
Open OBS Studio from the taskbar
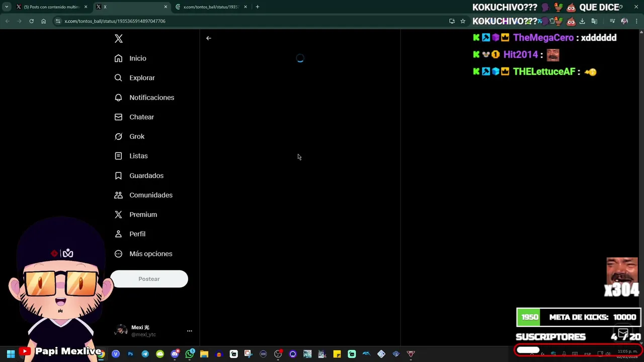278,354
